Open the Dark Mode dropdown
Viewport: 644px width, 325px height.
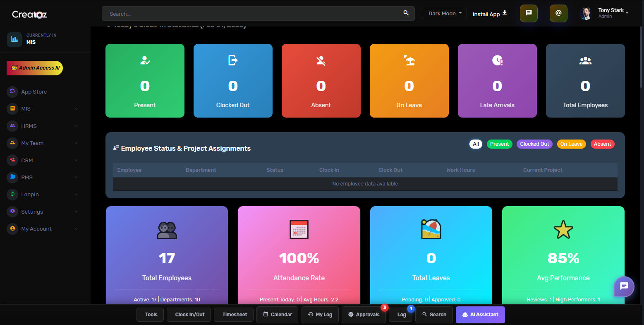(x=444, y=14)
